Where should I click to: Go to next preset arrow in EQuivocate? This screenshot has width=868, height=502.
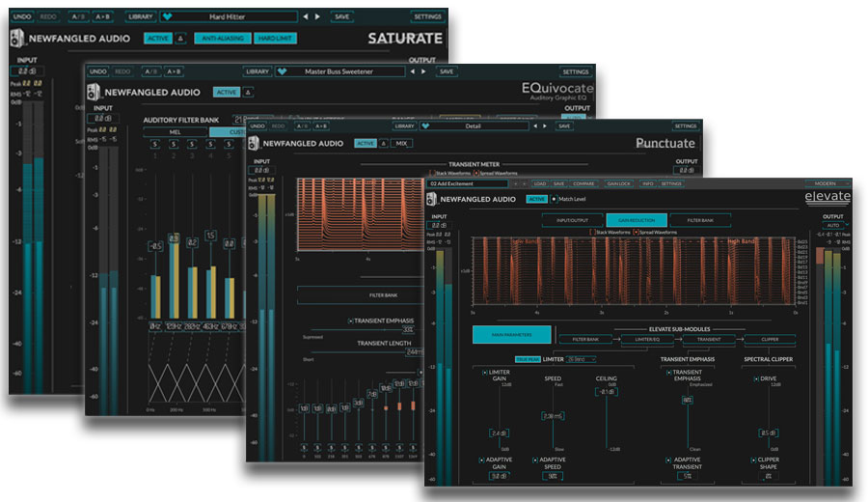point(424,71)
